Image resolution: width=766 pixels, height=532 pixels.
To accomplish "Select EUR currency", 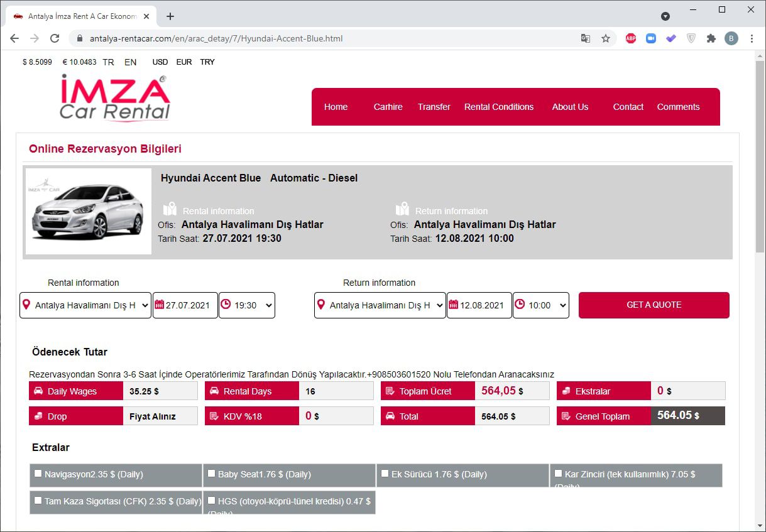I will pyautogui.click(x=184, y=62).
